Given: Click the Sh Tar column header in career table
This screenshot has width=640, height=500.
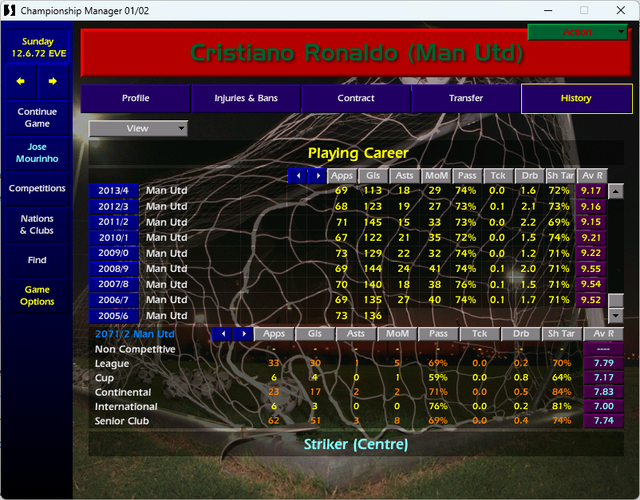Looking at the screenshot, I should [x=561, y=176].
